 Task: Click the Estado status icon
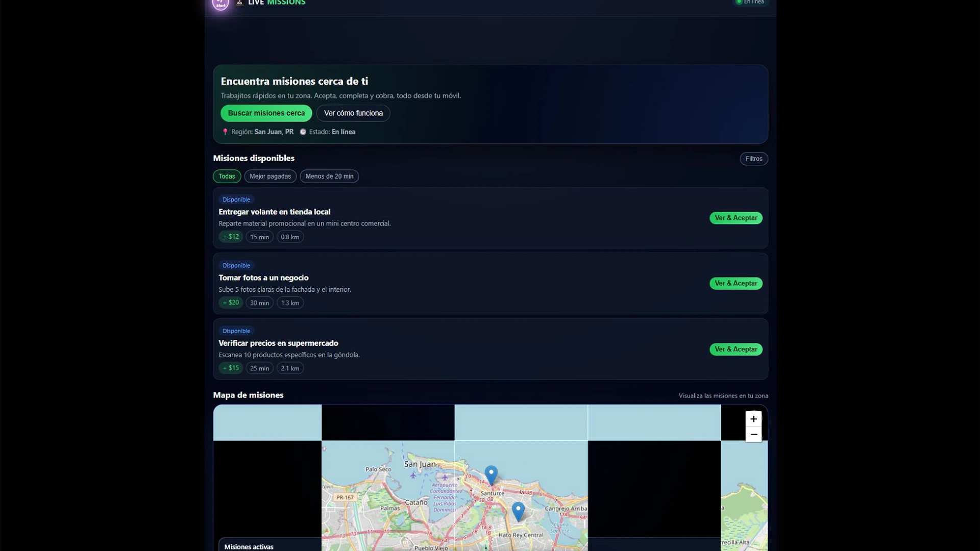(x=303, y=132)
